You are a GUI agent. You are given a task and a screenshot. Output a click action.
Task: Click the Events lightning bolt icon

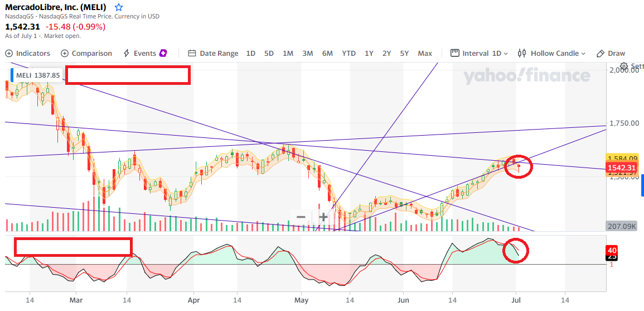pyautogui.click(x=127, y=53)
